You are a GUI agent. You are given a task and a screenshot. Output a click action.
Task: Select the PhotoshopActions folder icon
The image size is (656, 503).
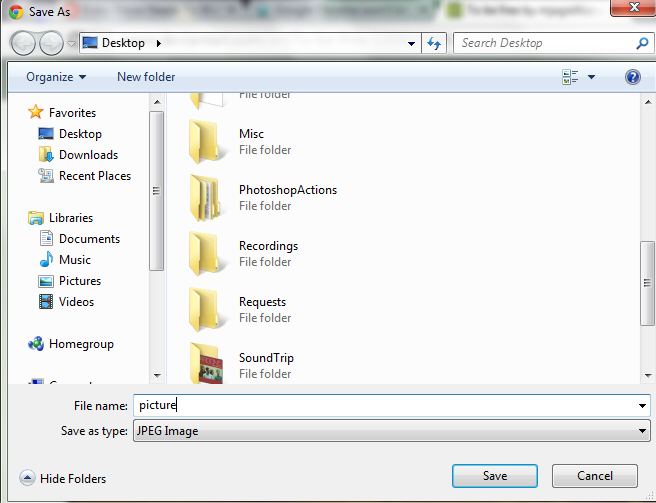(205, 198)
